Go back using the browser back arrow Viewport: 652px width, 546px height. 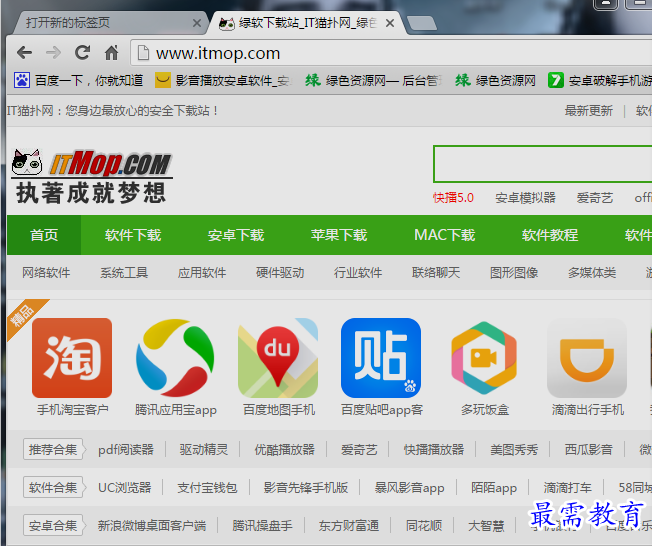point(25,53)
